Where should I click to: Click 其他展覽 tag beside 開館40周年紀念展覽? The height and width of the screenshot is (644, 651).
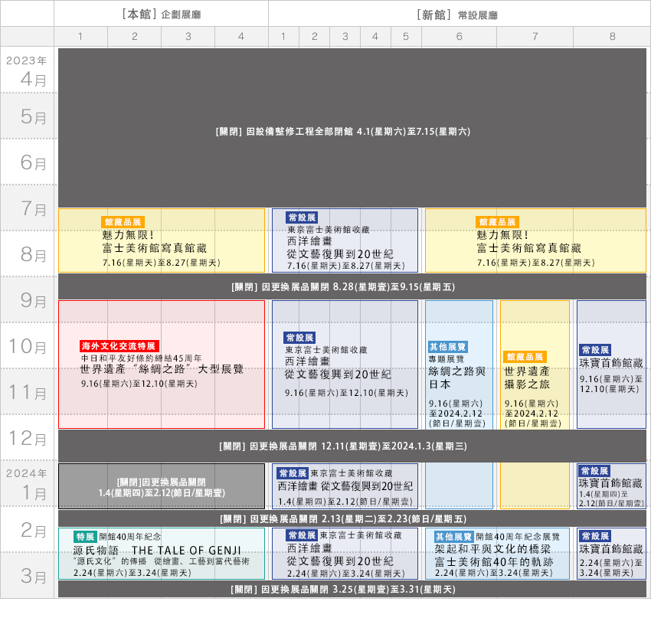453,537
